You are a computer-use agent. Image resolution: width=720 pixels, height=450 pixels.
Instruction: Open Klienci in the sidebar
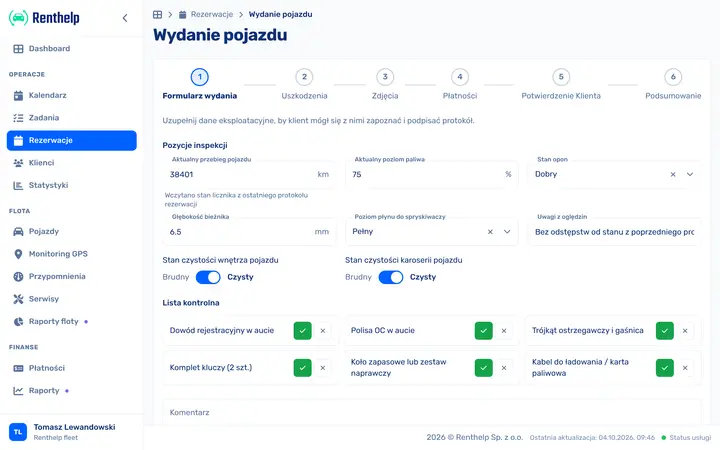pos(72,163)
